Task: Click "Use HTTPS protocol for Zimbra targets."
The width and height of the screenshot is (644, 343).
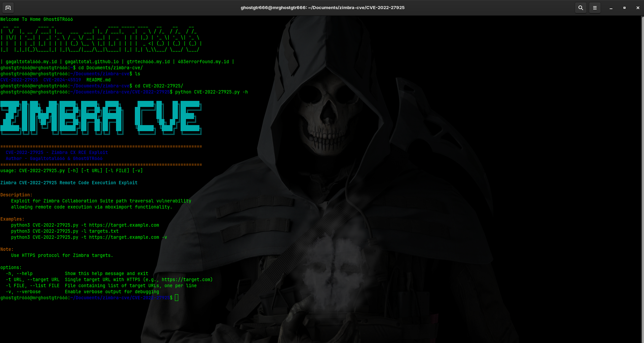Action: [x=62, y=255]
